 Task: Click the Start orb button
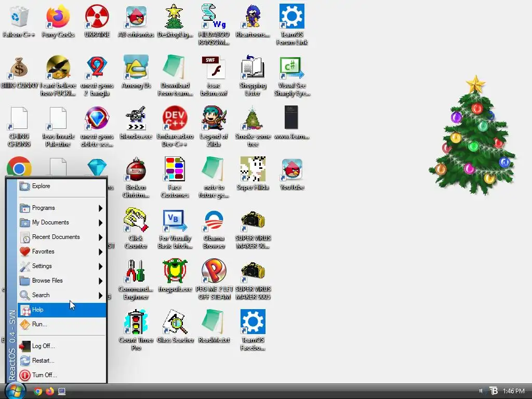coord(15,391)
